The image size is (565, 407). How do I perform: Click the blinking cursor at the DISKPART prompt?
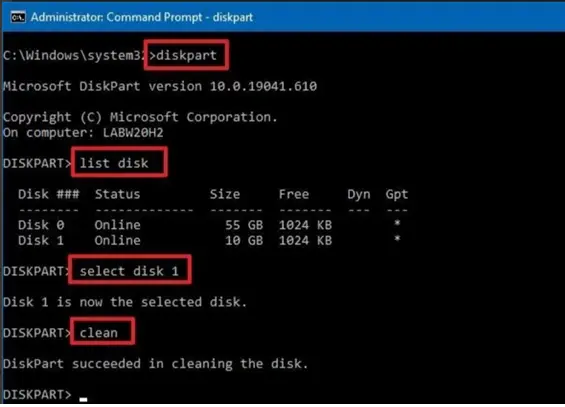(84, 399)
